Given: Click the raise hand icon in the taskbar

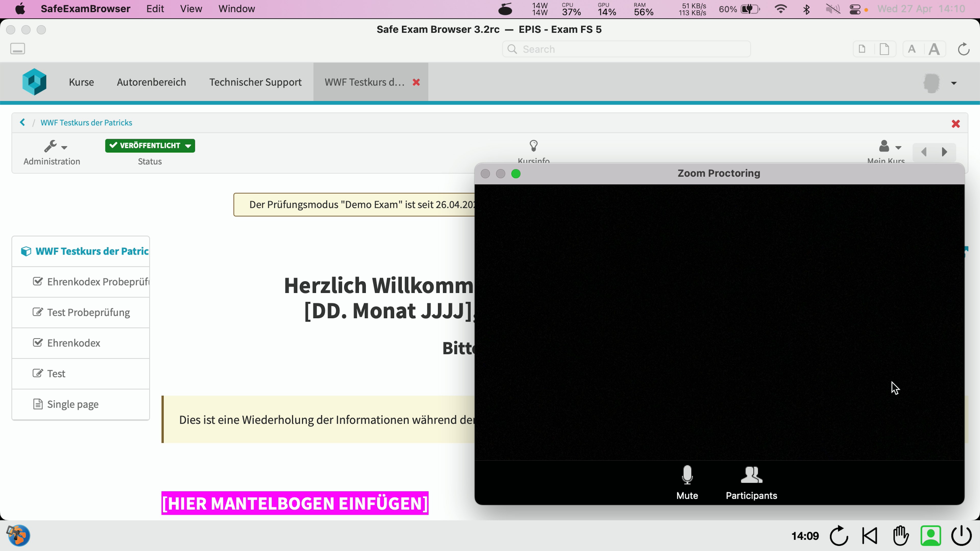Looking at the screenshot, I should (900, 536).
